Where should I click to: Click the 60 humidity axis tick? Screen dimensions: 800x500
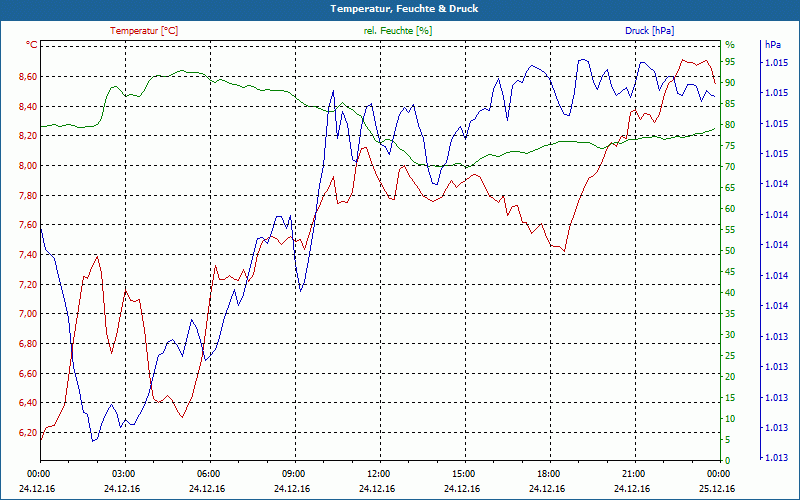pyautogui.click(x=730, y=209)
